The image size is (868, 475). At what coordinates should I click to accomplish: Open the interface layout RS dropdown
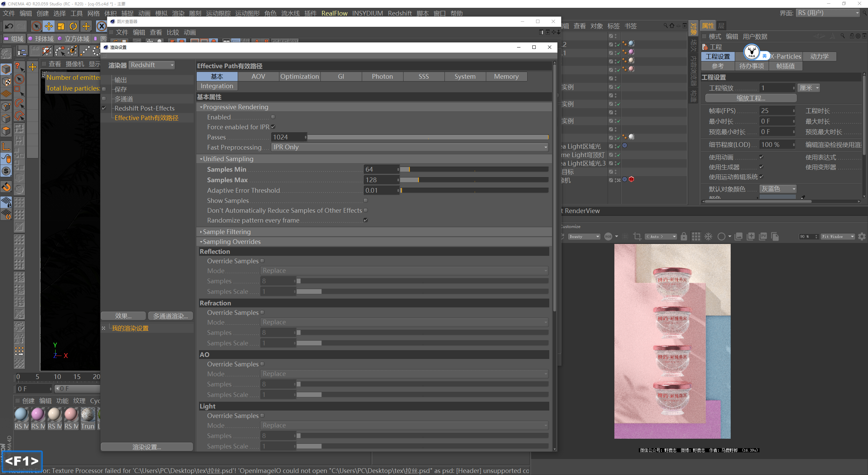point(828,13)
